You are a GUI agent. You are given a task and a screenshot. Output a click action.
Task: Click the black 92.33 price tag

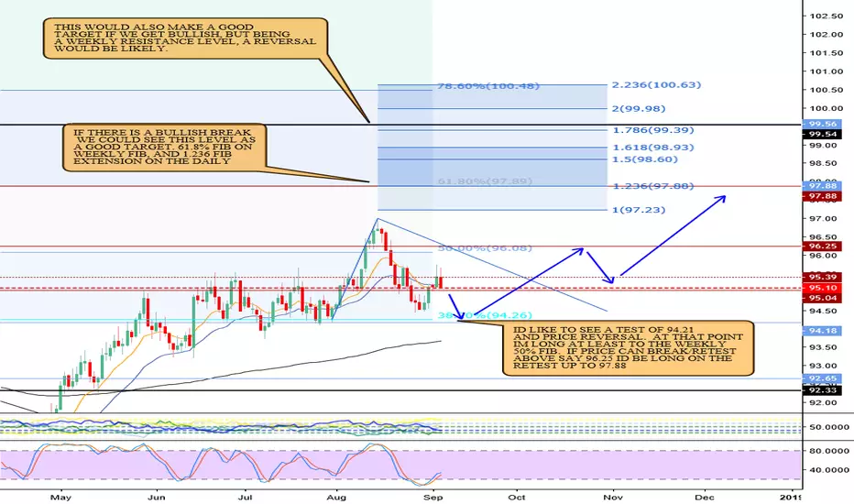coord(822,390)
